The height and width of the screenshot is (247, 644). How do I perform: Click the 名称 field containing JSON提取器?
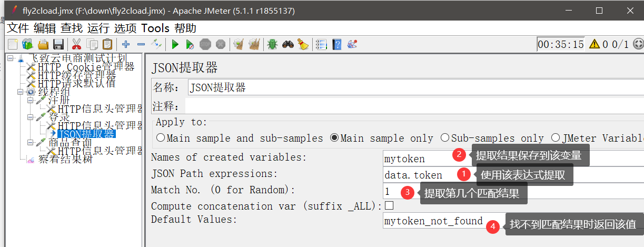coord(415,87)
